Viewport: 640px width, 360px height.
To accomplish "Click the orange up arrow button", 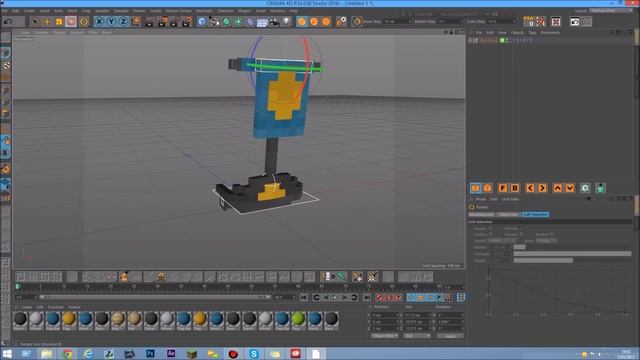I will point(558,188).
